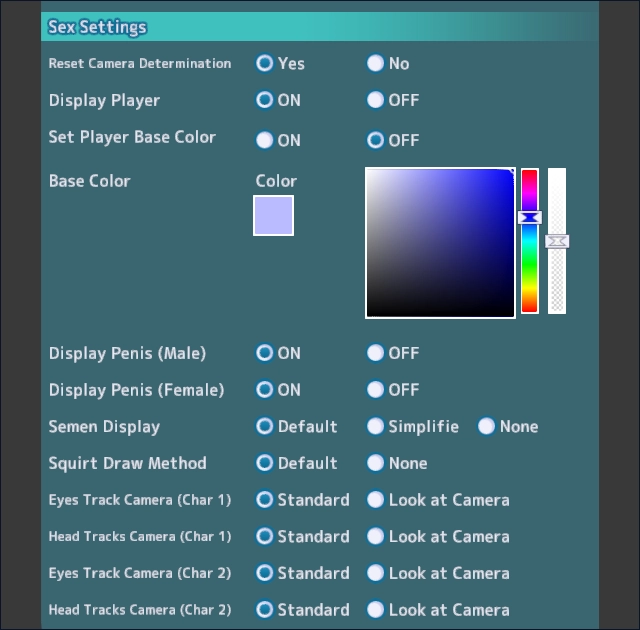Select Yes for Reset Camera Determination
Screen dimensions: 640x630
tap(264, 63)
